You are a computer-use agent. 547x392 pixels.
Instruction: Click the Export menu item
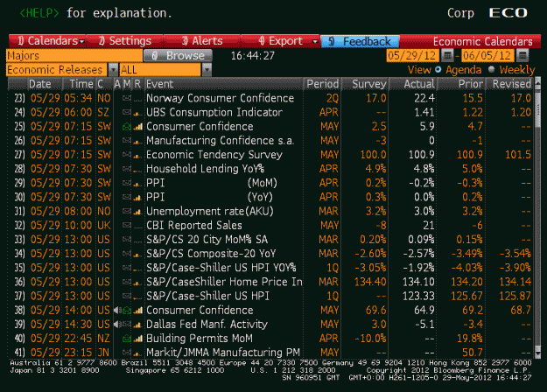pyautogui.click(x=280, y=41)
